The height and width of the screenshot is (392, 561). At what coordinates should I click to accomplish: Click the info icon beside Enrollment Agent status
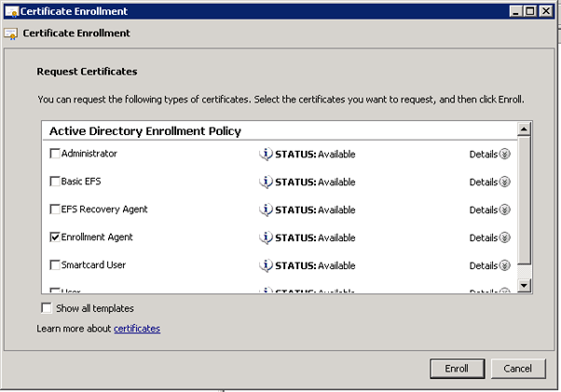click(x=265, y=238)
